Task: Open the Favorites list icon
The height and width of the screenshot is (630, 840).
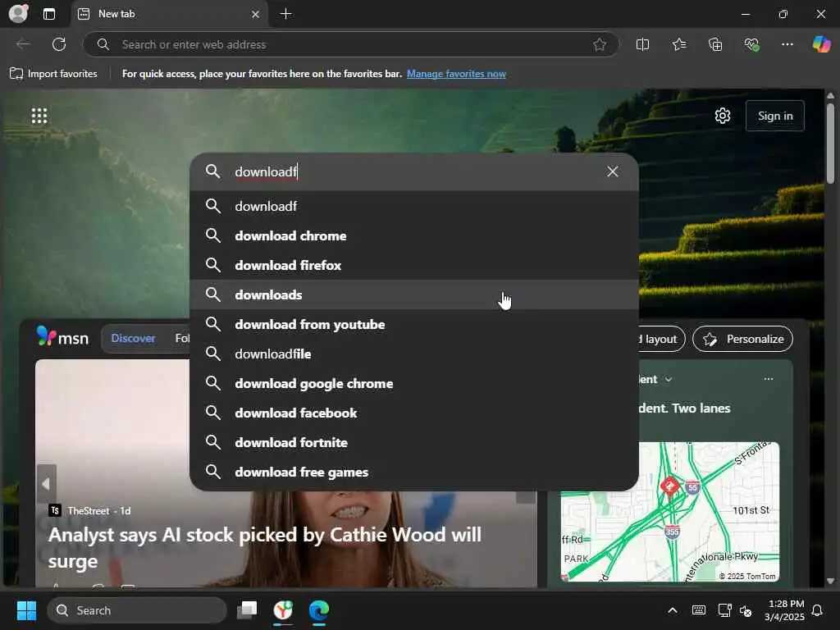Action: click(678, 44)
